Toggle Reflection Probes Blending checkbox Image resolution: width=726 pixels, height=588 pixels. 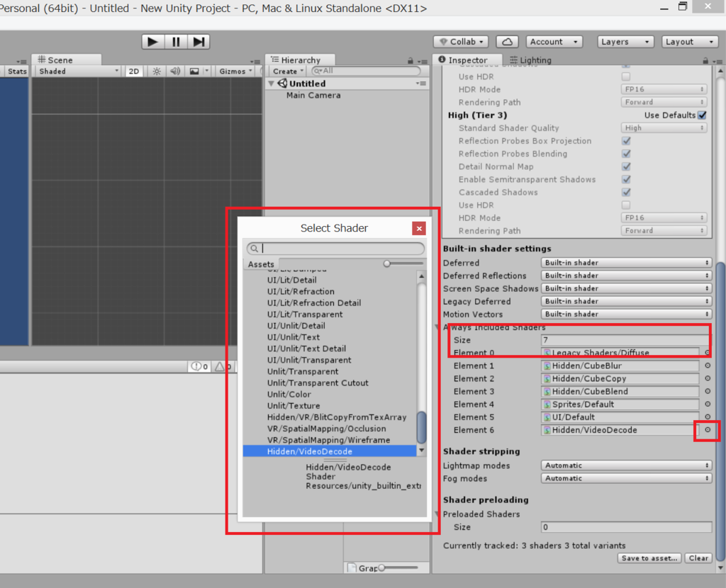click(x=626, y=154)
